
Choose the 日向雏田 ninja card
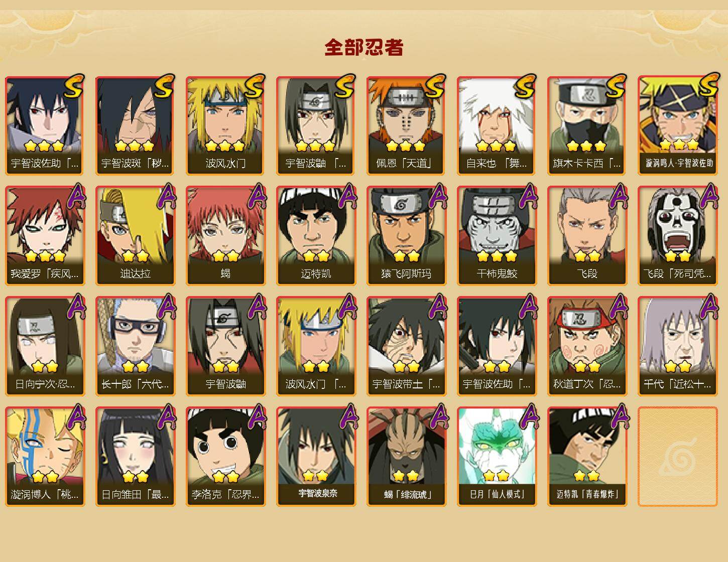click(135, 457)
